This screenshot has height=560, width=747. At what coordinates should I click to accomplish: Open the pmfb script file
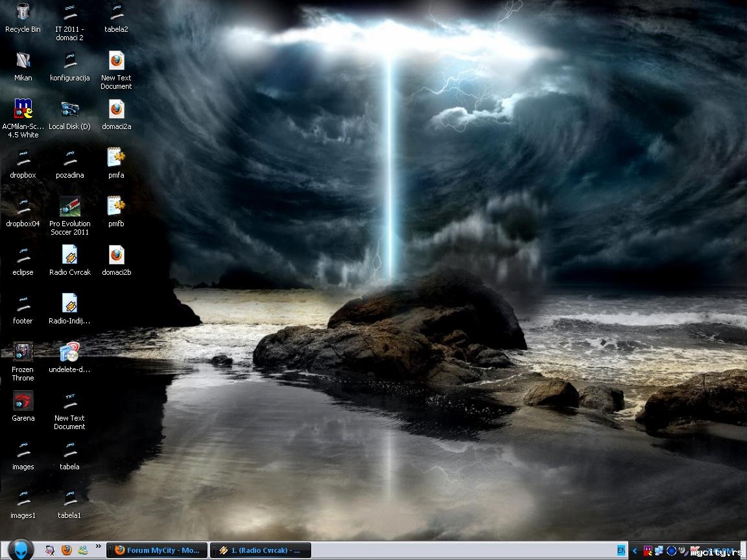coord(116,212)
